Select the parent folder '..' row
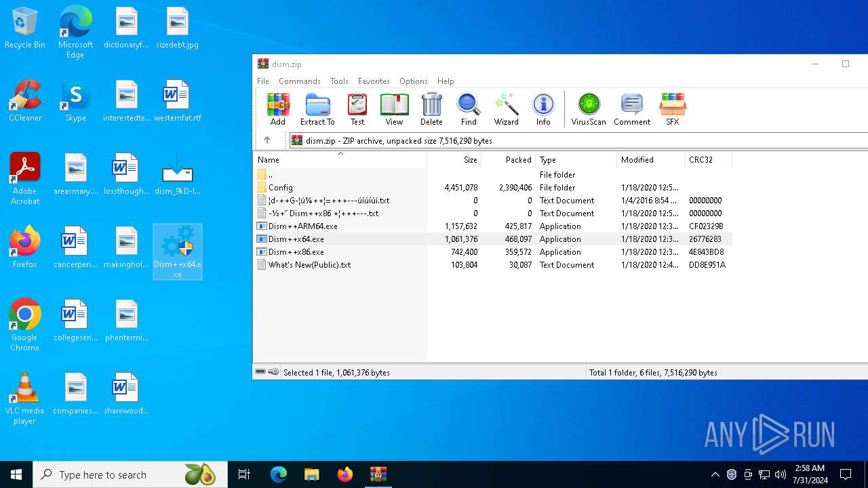 point(494,175)
